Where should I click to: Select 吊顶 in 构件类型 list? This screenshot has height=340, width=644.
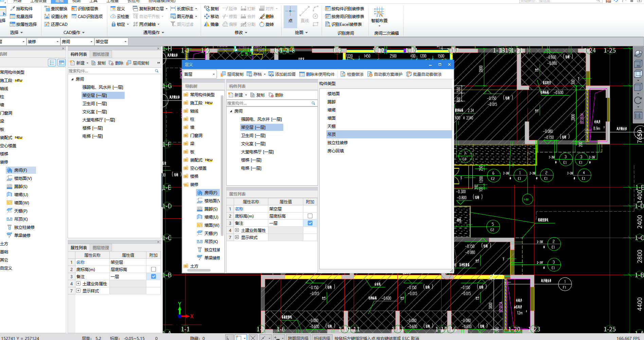click(389, 134)
